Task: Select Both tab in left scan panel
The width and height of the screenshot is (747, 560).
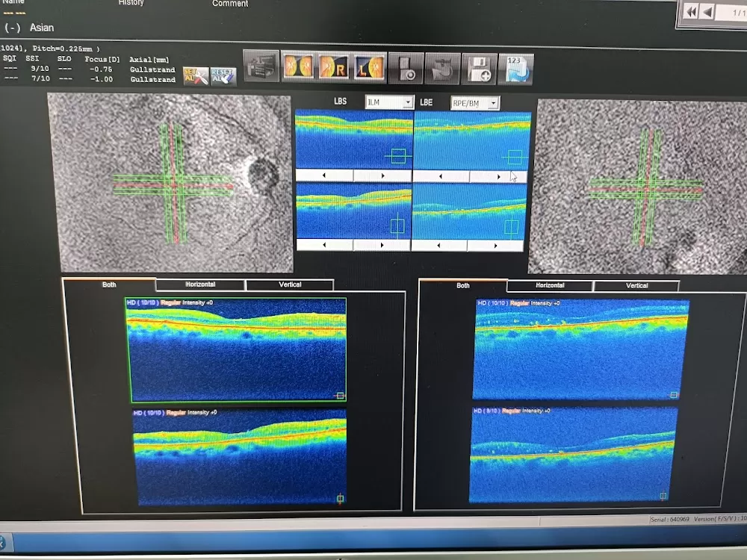Action: pos(109,284)
